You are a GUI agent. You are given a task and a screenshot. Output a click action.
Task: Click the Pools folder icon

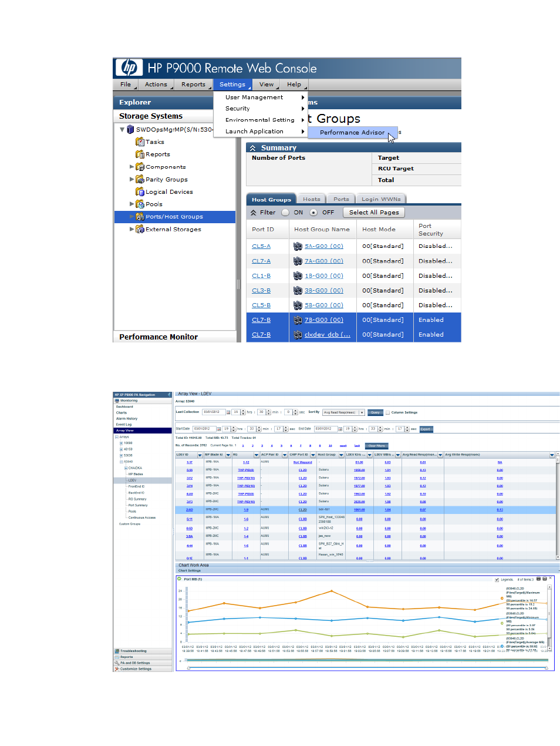point(140,204)
